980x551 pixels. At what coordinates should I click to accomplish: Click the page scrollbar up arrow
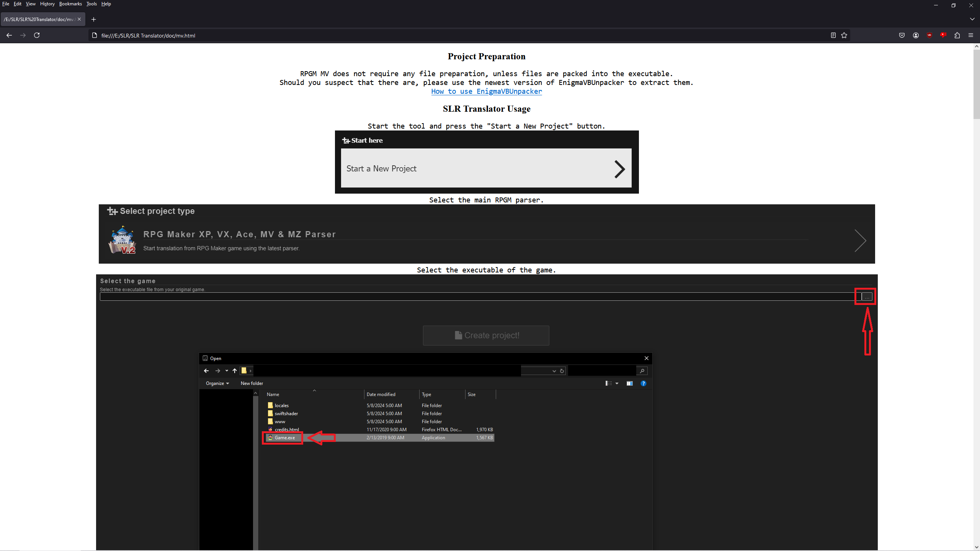[976, 46]
